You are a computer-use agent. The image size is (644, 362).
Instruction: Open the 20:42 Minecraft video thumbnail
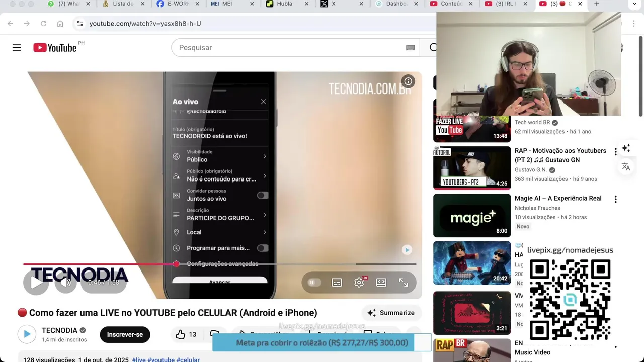coord(472,263)
